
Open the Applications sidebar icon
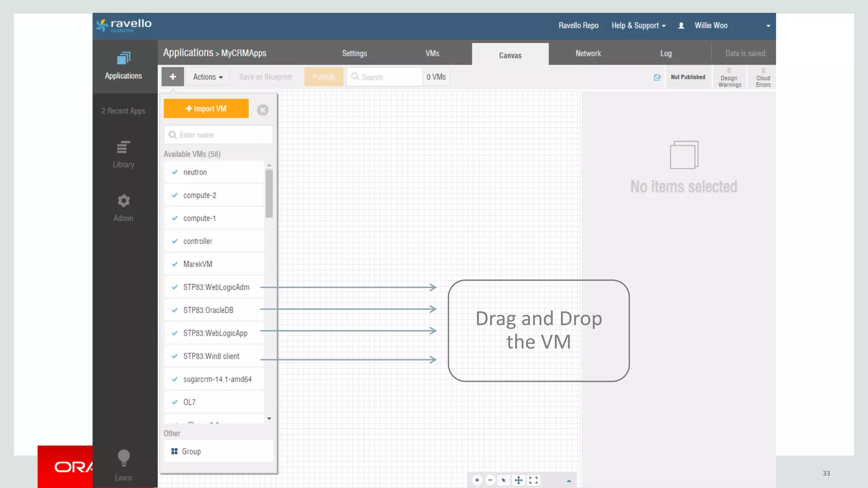pyautogui.click(x=123, y=58)
